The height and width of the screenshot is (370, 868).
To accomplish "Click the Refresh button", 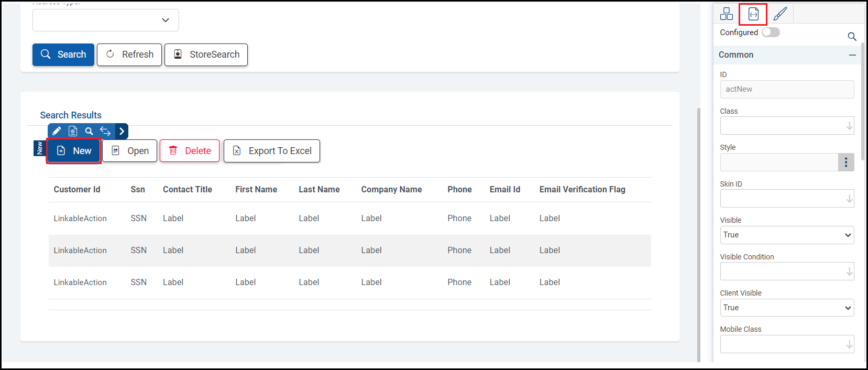I will pos(129,55).
